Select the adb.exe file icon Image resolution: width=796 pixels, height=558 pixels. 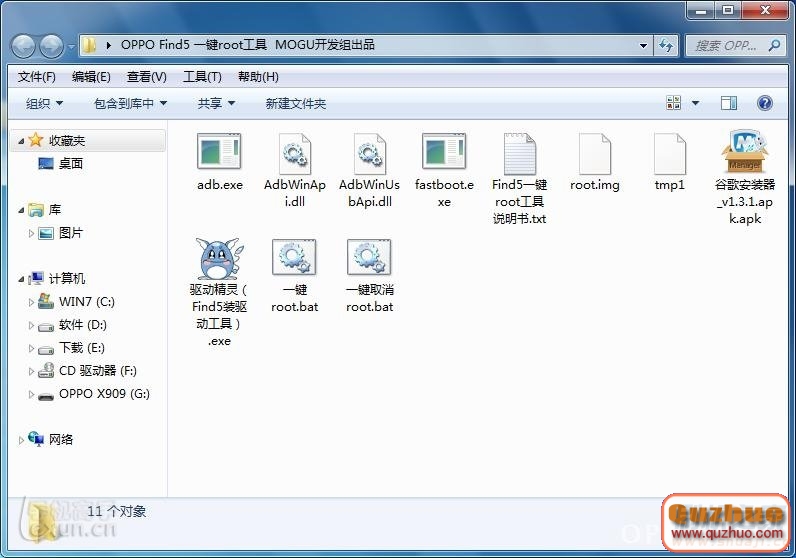[219, 151]
